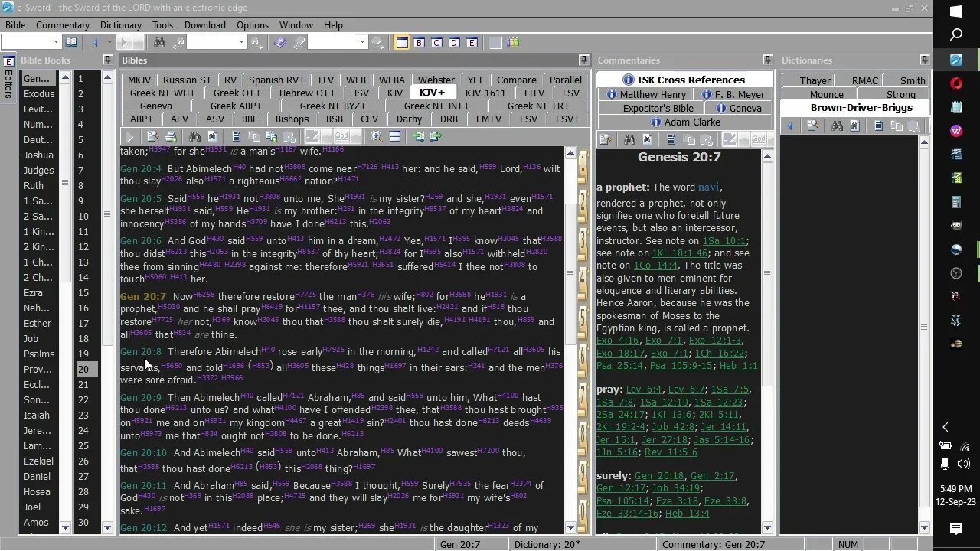Click the back navigation arrow in main toolbar
Viewport: 980px width, 551px height.
[x=96, y=43]
